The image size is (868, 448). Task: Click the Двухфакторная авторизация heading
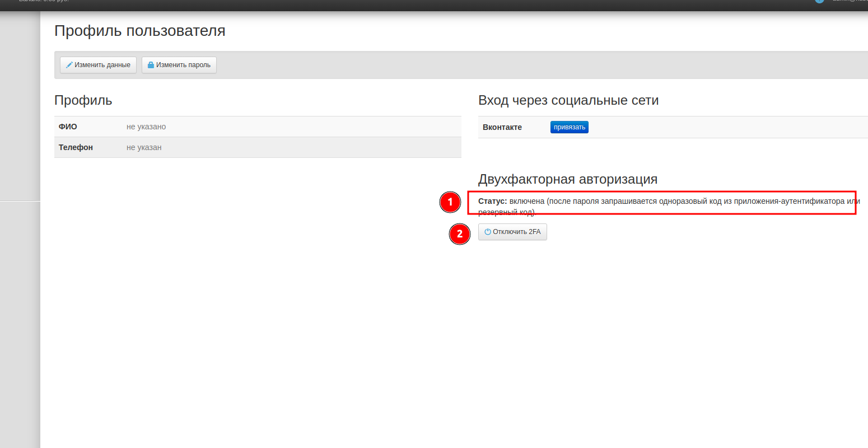point(568,179)
